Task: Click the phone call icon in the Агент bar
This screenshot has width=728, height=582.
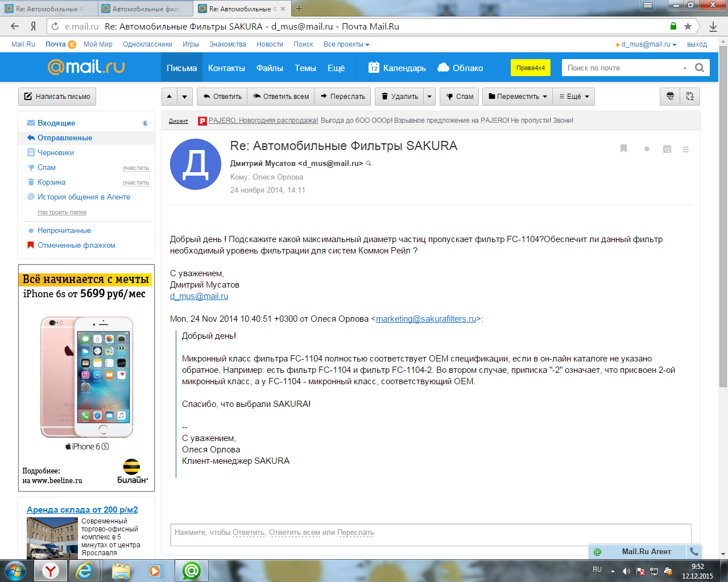Action: pyautogui.click(x=694, y=551)
